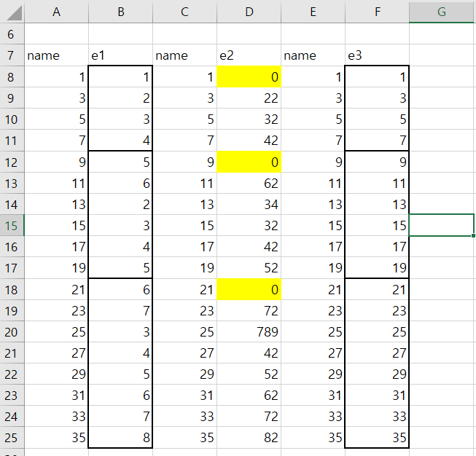476x456 pixels.
Task: Select row 8 header
Action: 12,76
